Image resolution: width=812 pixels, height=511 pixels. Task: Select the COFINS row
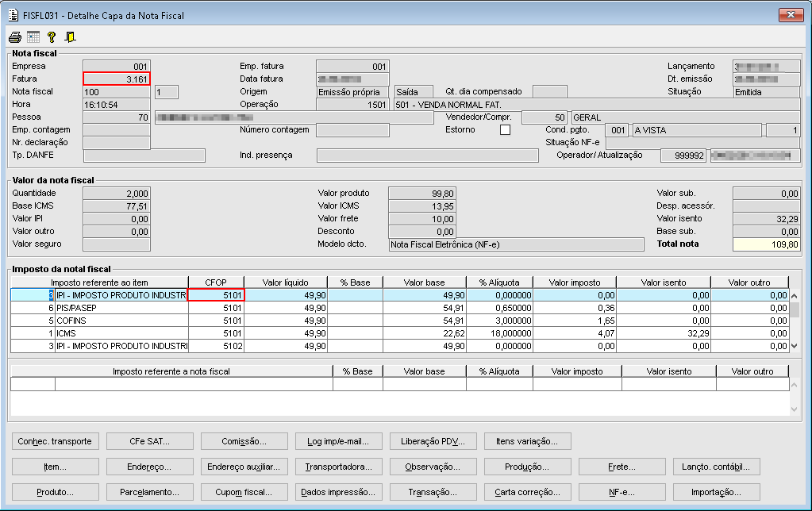point(399,321)
